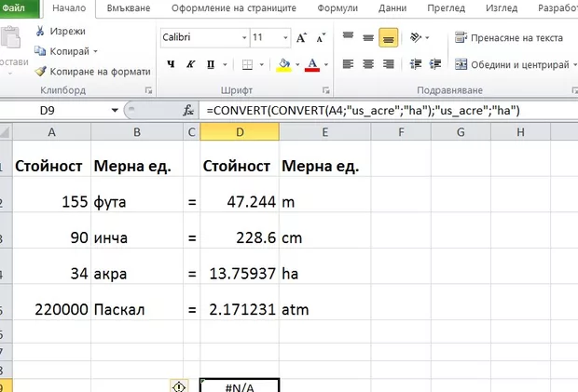
Task: Select cell containing Паскал
Action: point(137,302)
